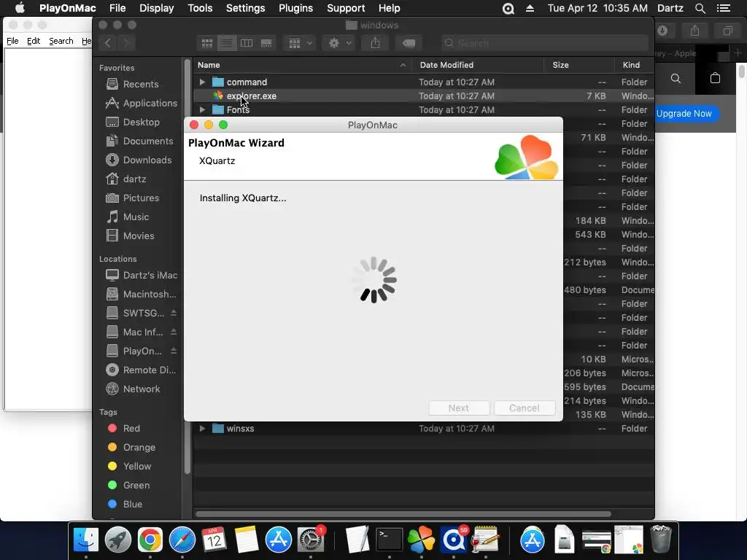Click the Safari page search icon
Image resolution: width=747 pixels, height=560 pixels.
[x=676, y=78]
